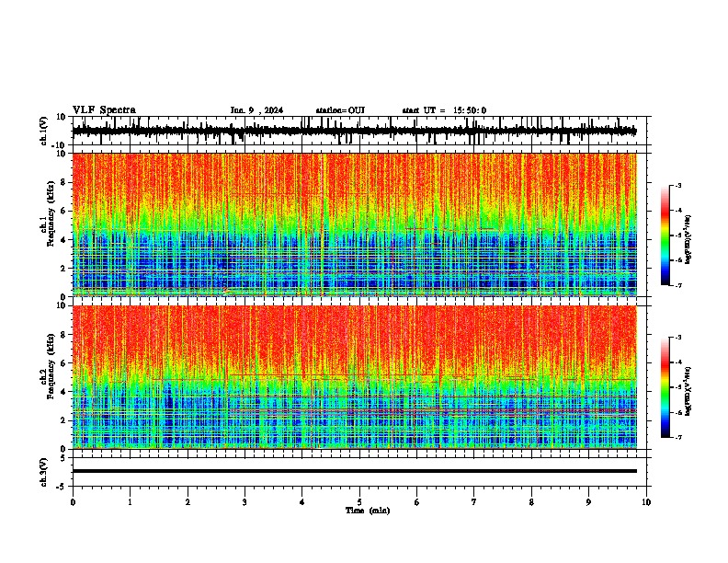The image size is (728, 563).
Task: Click the "8" kHz tick on ch.1 spectrogram axis
Action: [63, 182]
